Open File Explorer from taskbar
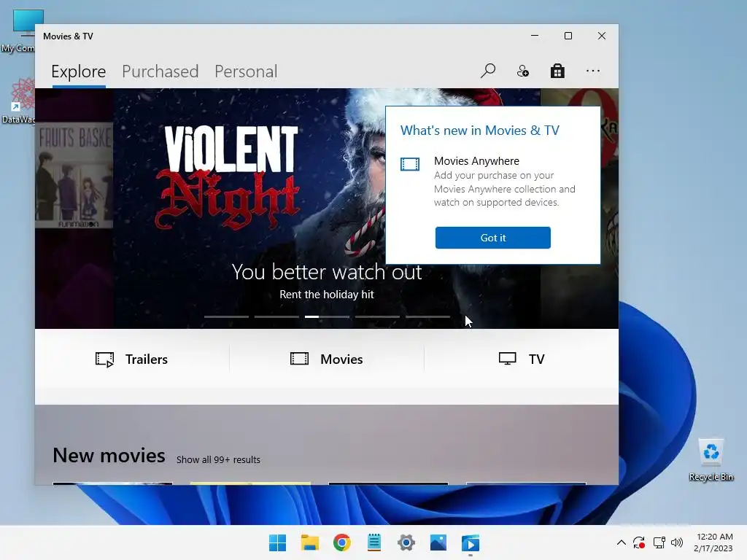 309,542
